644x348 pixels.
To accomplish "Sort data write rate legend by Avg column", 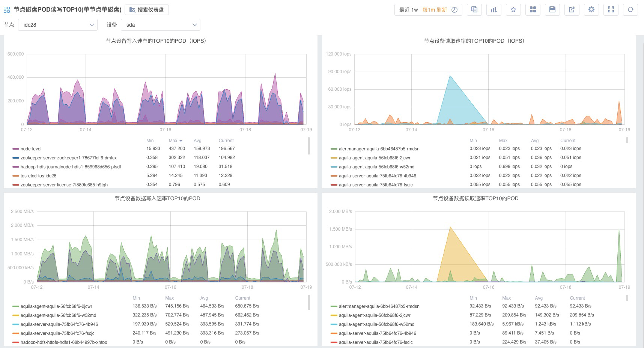I will point(204,298).
